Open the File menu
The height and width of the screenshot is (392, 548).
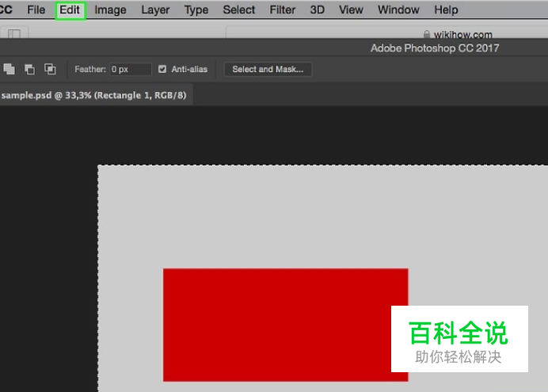36,10
